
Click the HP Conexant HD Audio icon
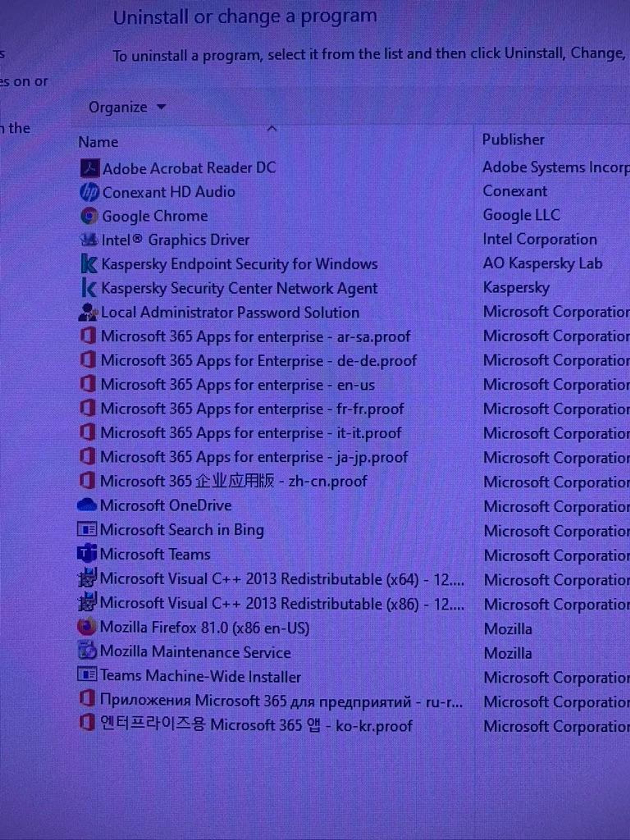90,192
